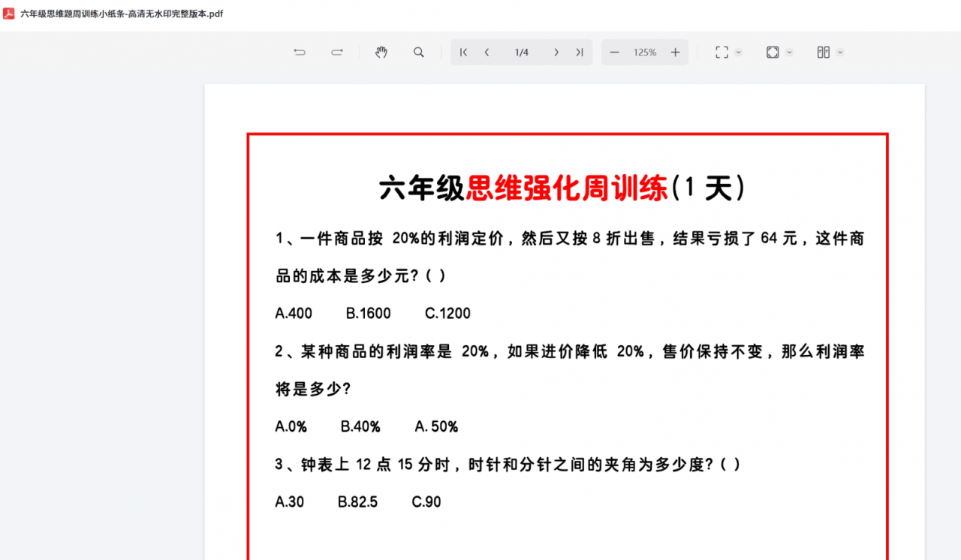Image resolution: width=961 pixels, height=560 pixels.
Task: Click the PDF file name in title bar
Action: point(122,14)
